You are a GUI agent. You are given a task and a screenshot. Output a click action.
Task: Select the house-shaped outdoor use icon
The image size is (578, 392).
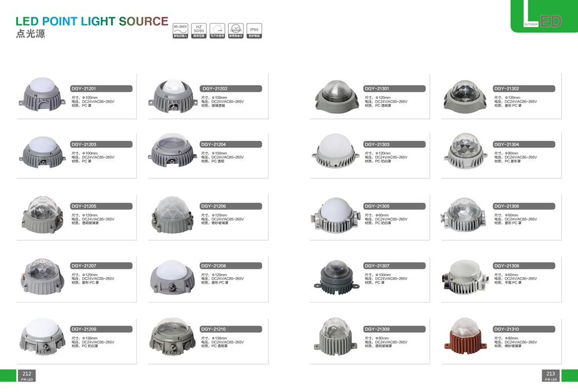click(217, 31)
